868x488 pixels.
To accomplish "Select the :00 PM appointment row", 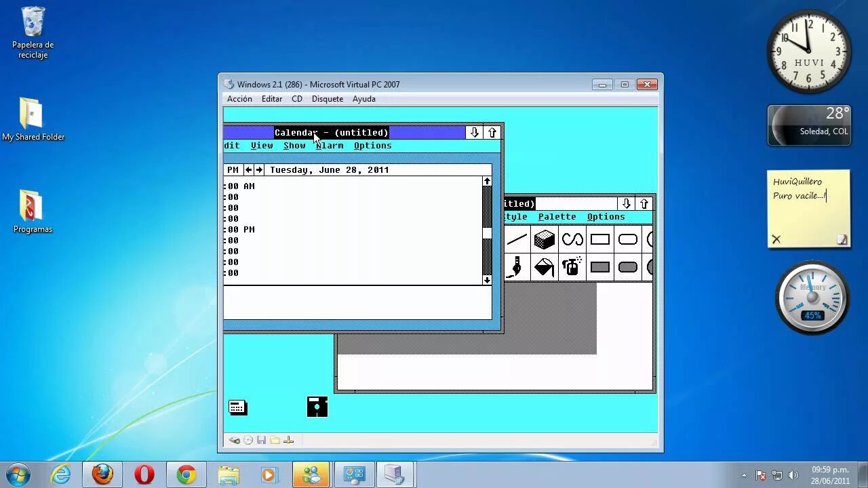I will click(x=353, y=230).
